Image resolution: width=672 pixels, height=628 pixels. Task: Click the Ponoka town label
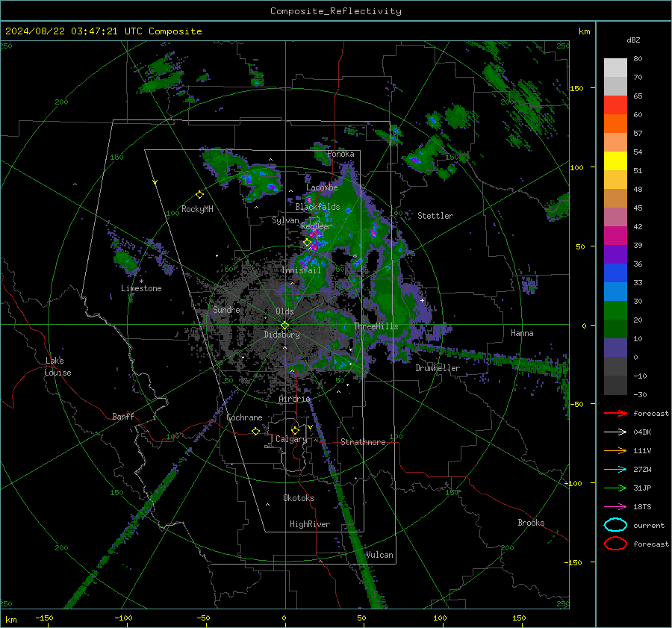(x=340, y=154)
